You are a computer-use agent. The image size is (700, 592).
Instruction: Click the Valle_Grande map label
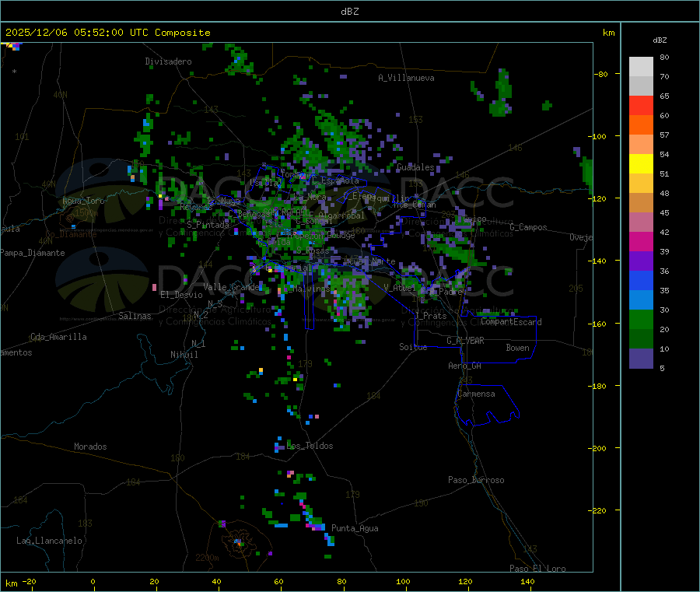tap(231, 287)
